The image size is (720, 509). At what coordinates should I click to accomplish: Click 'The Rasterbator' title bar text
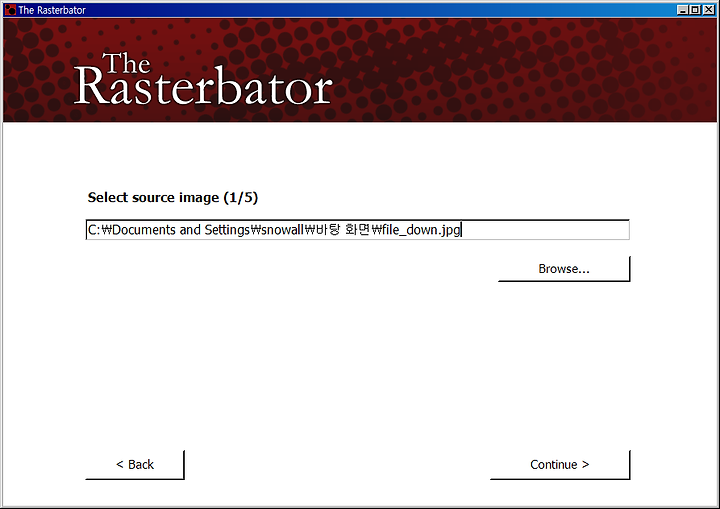52,10
